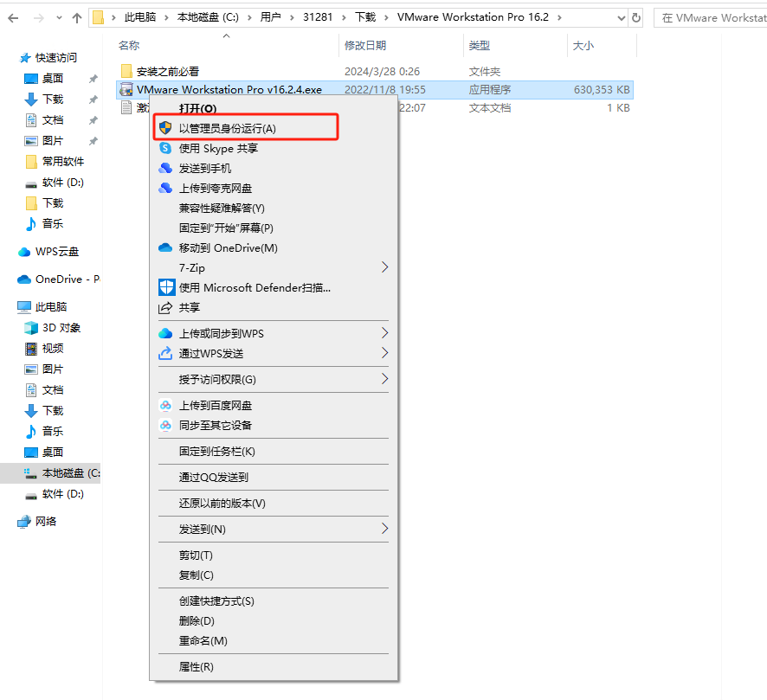
Task: Select 此电脑 in the address breadcrumb
Action: (x=140, y=17)
